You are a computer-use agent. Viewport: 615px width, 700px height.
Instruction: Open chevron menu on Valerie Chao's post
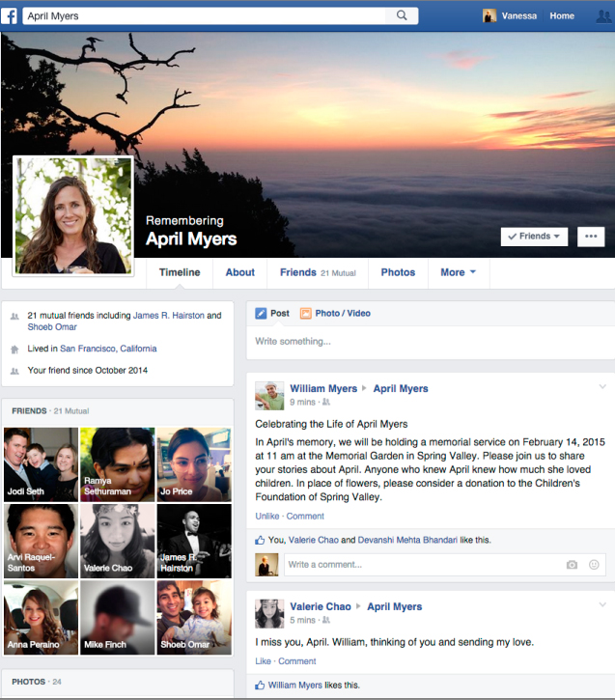click(602, 605)
